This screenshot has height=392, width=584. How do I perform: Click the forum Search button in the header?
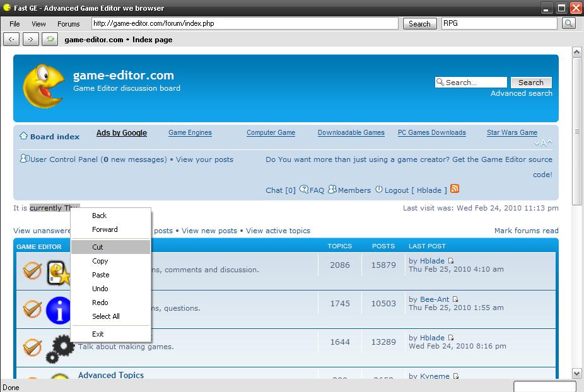pos(531,83)
